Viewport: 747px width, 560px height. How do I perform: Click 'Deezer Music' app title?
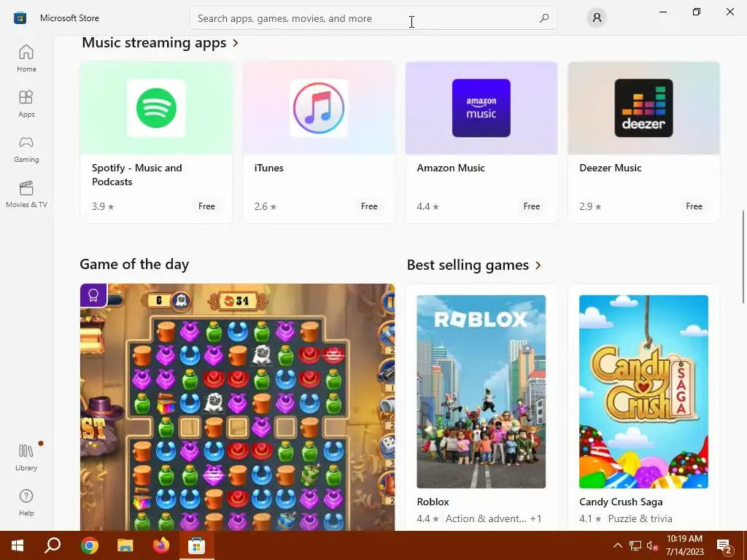611,168
